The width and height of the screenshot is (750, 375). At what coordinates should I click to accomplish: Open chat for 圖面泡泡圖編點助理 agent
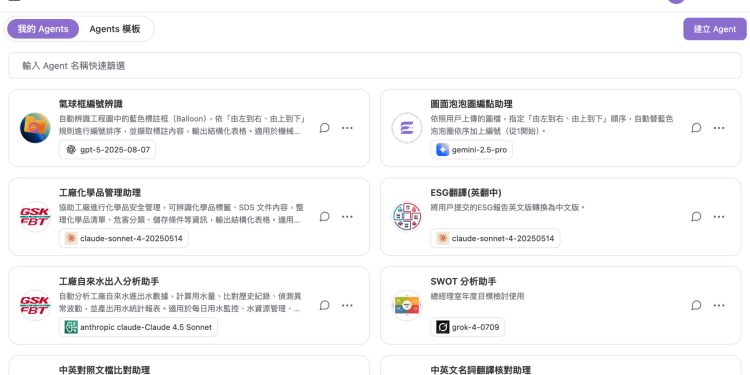[x=696, y=128]
